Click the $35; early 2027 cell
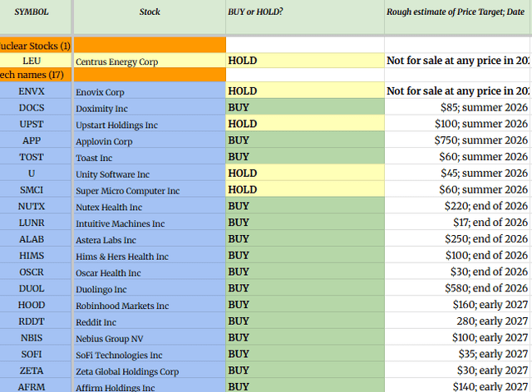 click(458, 354)
